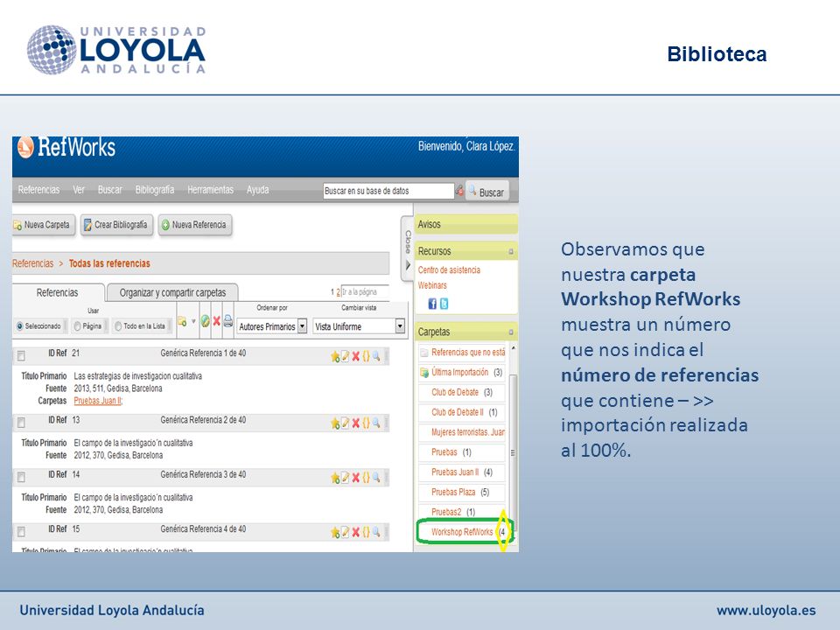The height and width of the screenshot is (630, 840).
Task: Open the Pruebas Juan II link under Carpetas
Action: point(455,472)
